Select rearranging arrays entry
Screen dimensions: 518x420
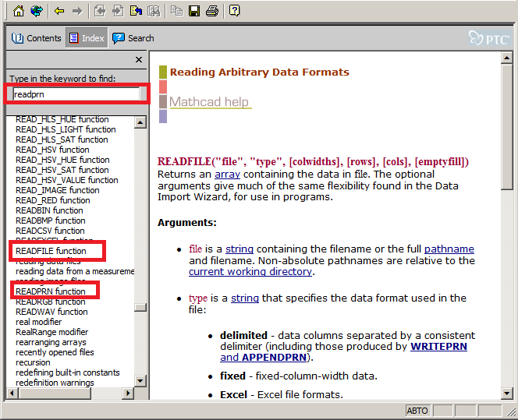pyautogui.click(x=51, y=342)
